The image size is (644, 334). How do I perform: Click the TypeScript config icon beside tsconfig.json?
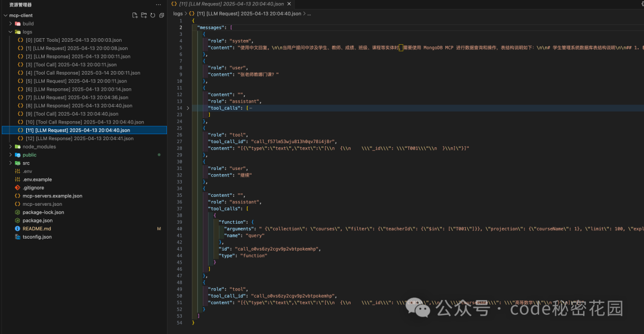pyautogui.click(x=17, y=237)
